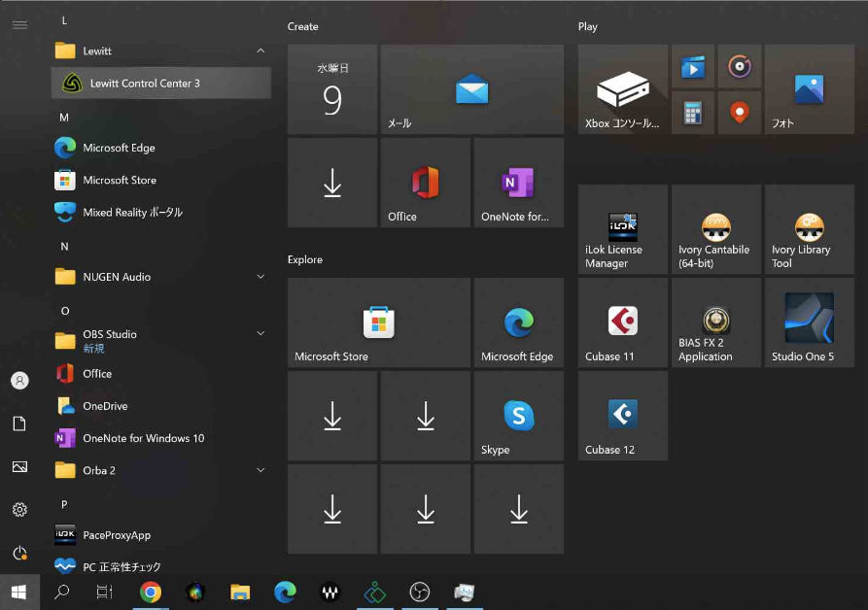Open the Waves W icon on taskbar
The image size is (868, 610).
[330, 593]
